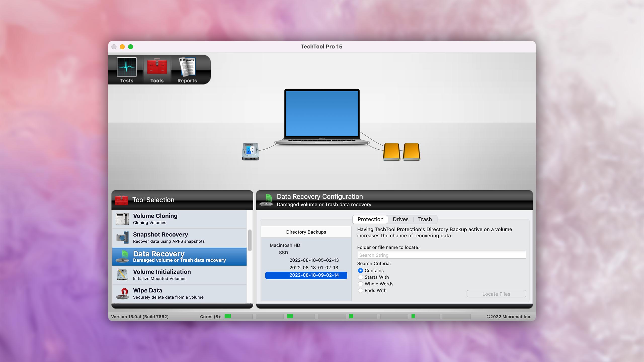Click the Cores (8): label
Viewport: 644px width, 362px height.
[x=211, y=316]
